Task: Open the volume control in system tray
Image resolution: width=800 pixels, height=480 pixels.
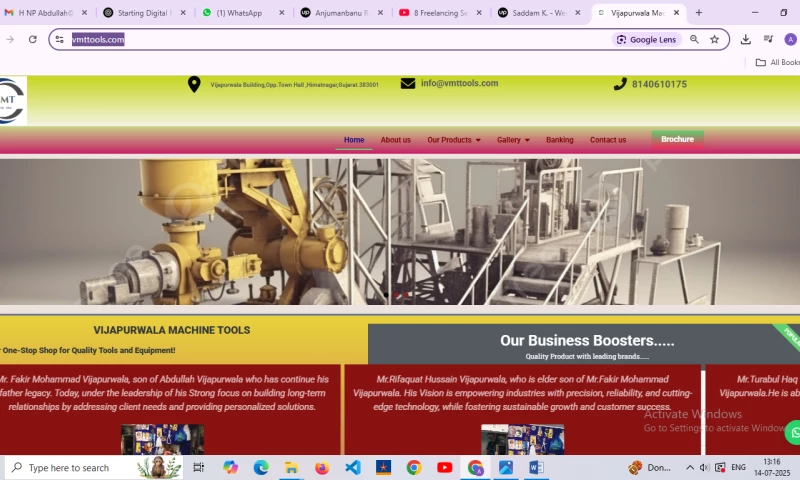Action: coord(705,467)
